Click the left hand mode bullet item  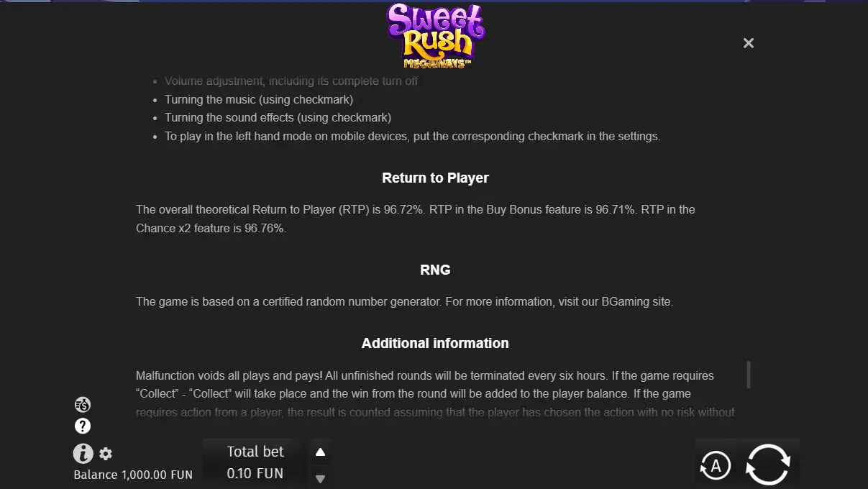click(x=412, y=136)
